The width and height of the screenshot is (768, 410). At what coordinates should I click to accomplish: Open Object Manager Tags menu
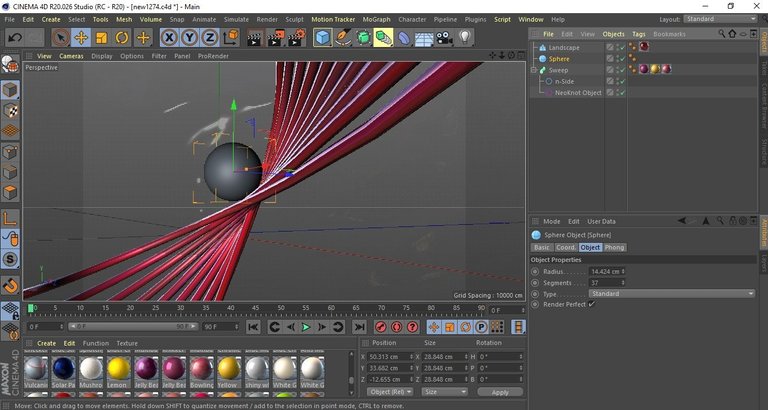point(639,34)
